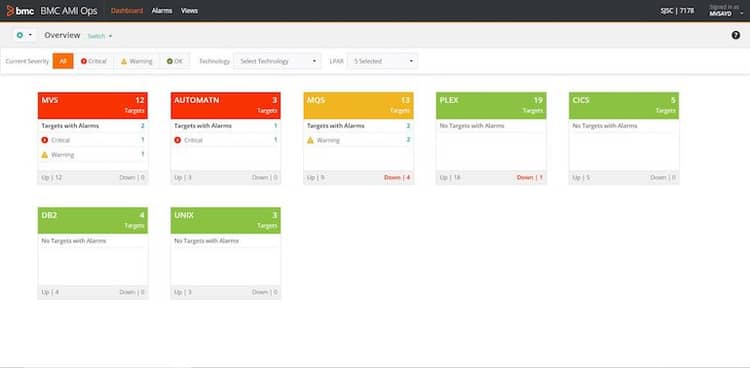Expand the Switch dropdown
This screenshot has width=750, height=368.
[100, 36]
